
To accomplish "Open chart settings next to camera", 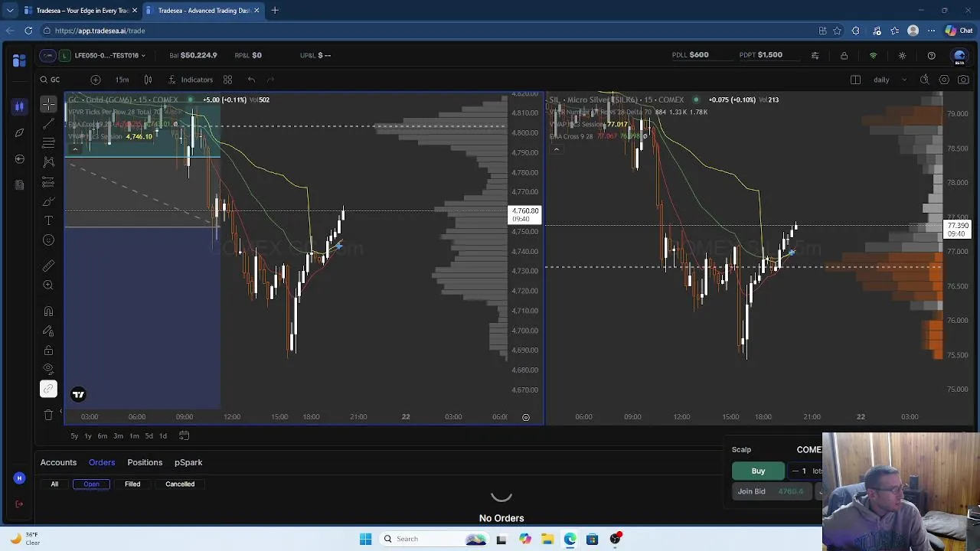I will (x=944, y=80).
